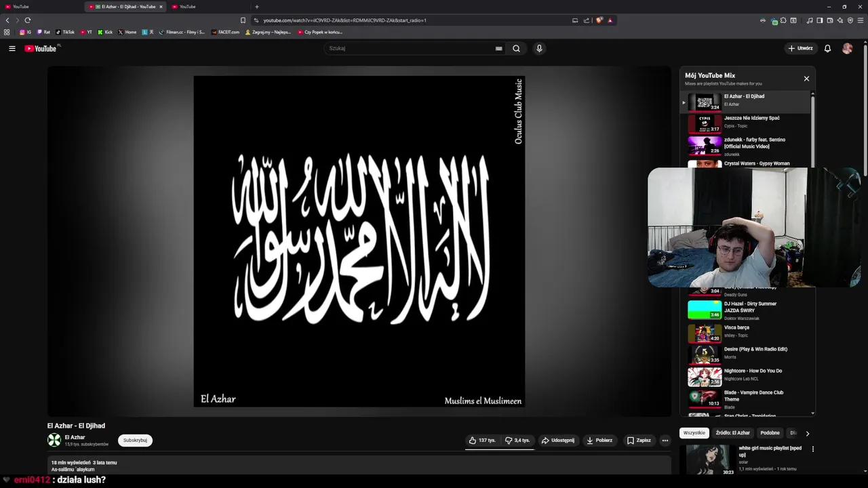Play Jeszcze Nie Idziemy Spać from the mix

746,123
